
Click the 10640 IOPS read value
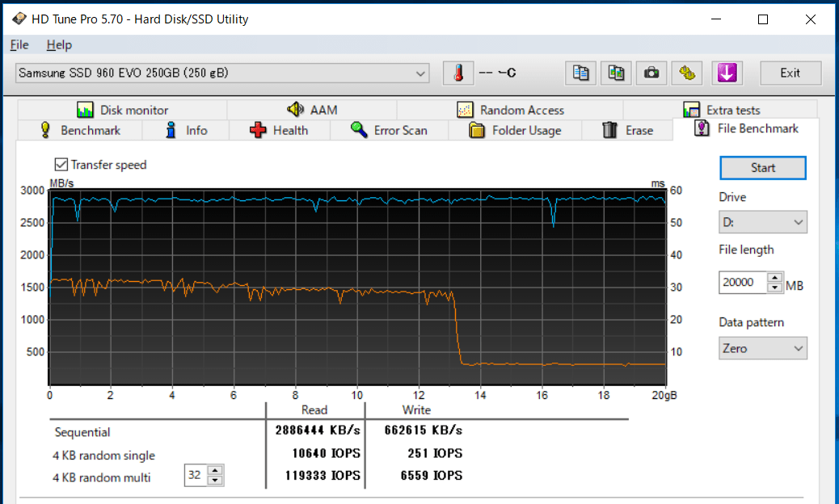tap(326, 453)
